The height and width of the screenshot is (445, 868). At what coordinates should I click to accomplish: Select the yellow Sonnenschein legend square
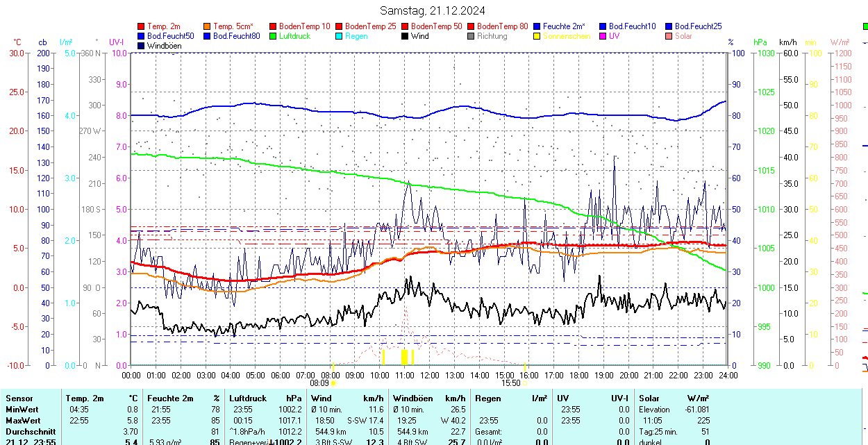pyautogui.click(x=537, y=36)
